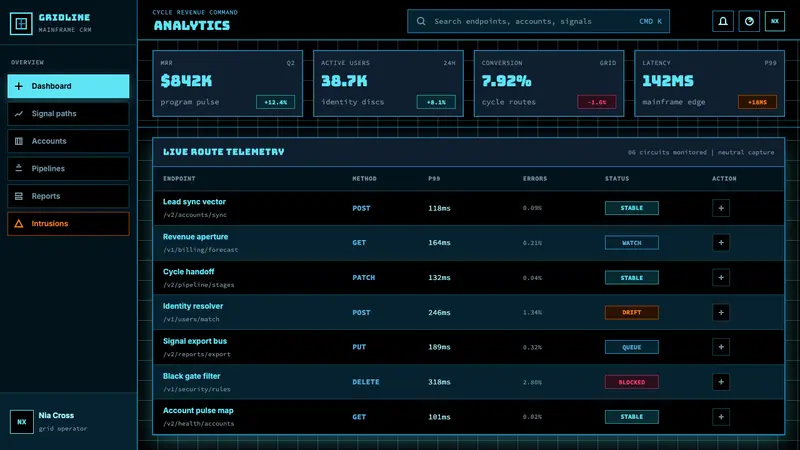Click the Gridline logo icon
The width and height of the screenshot is (800, 450).
[21, 23]
